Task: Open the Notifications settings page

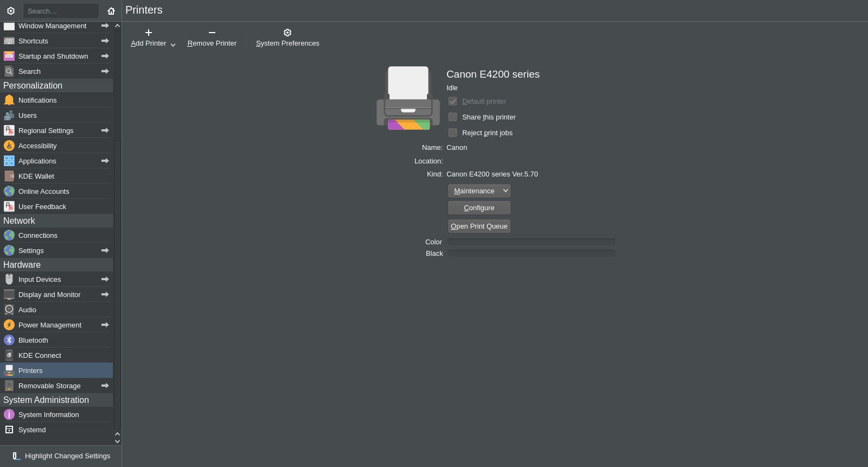Action: (x=56, y=100)
